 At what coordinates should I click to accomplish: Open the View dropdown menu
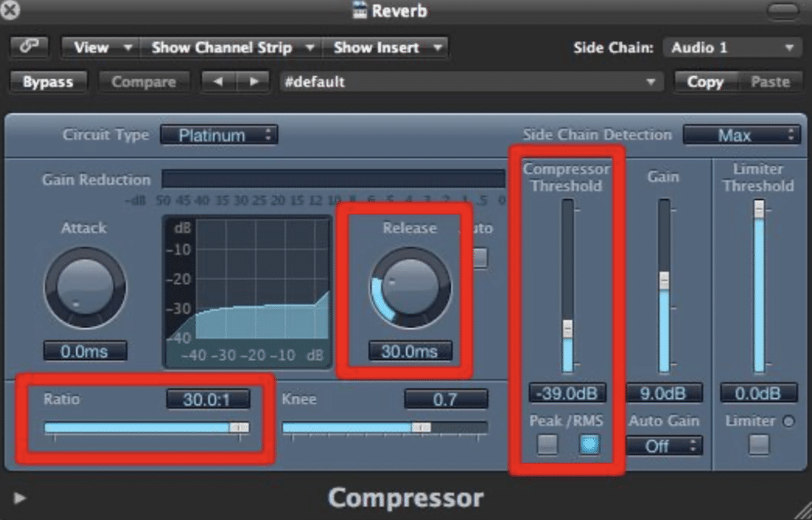coord(101,48)
